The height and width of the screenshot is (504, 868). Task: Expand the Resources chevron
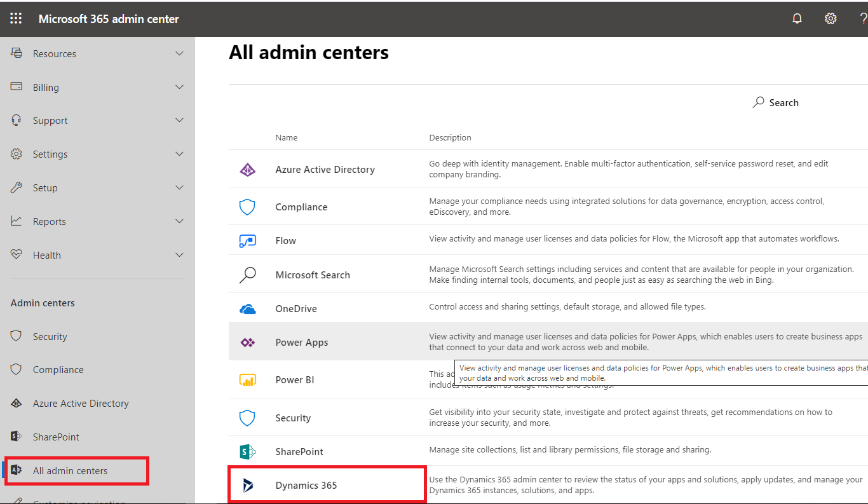[179, 53]
